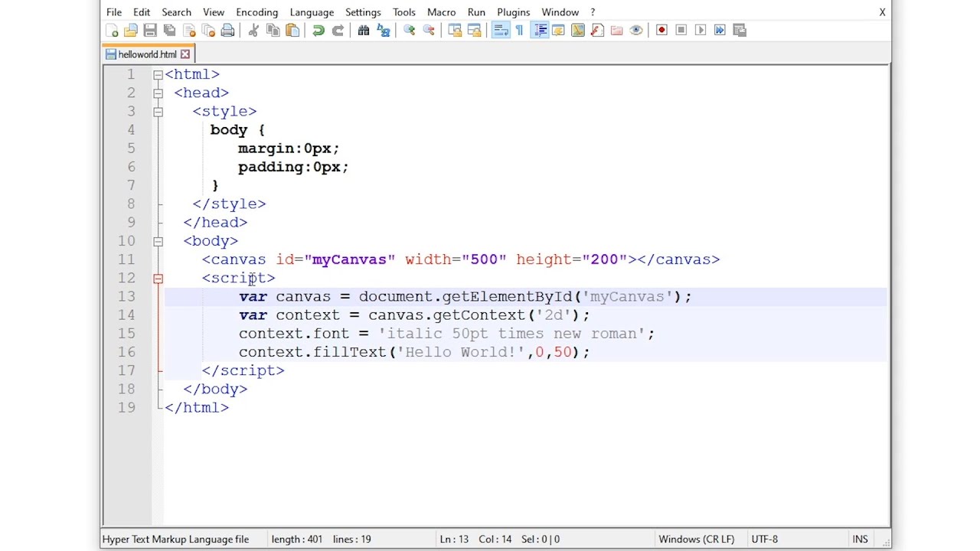Collapse the body fold on line 10
Viewport: 980px width, 551px height.
point(158,241)
